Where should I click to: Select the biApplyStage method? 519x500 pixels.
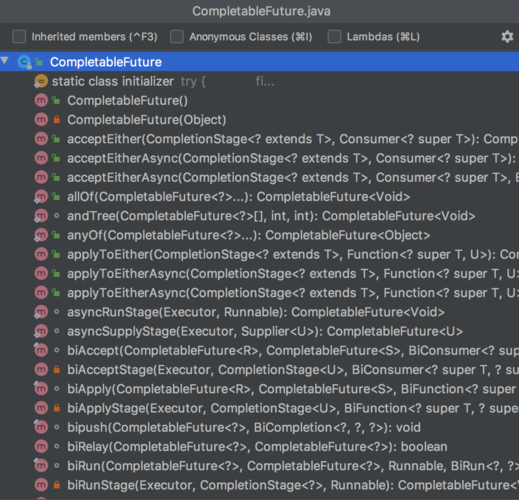(x=259, y=408)
